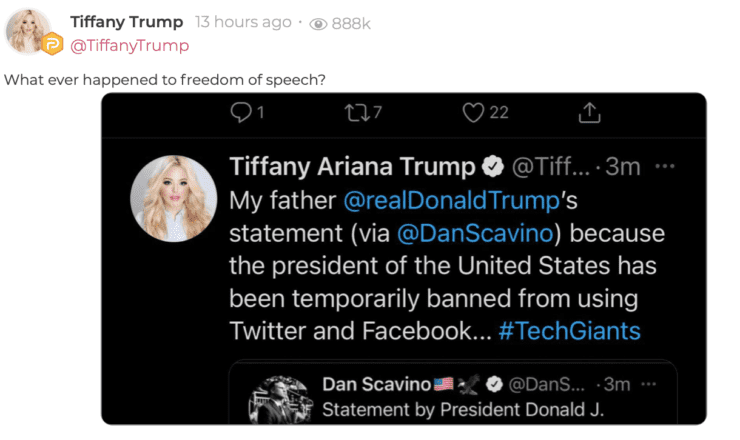This screenshot has width=740, height=440.
Task: Click the reply comment bubble icon
Action: (x=240, y=113)
